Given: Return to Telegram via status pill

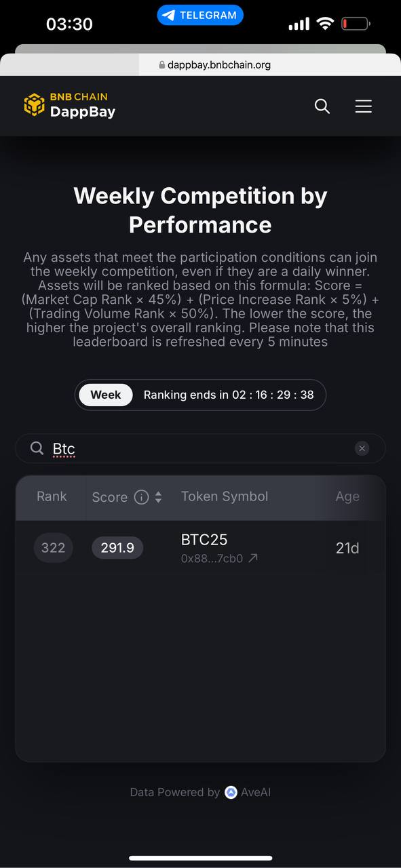Looking at the screenshot, I should pos(200,15).
